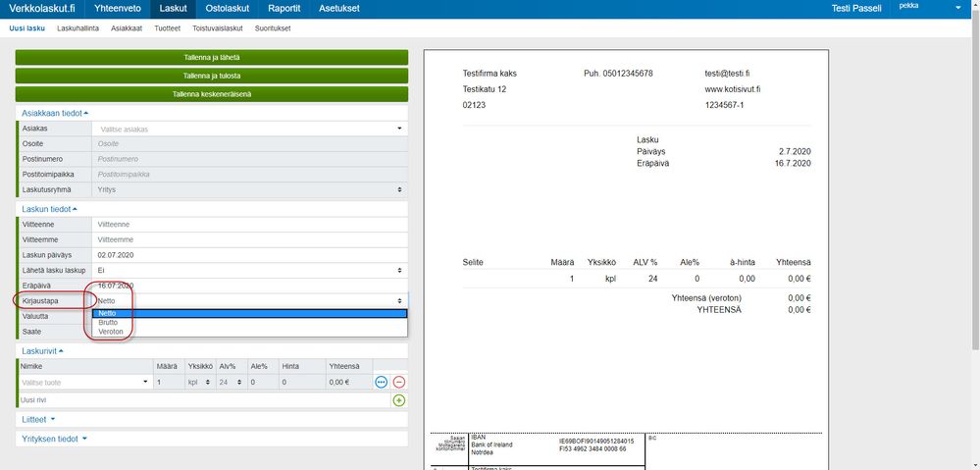Switch to Laskuhallinta subtab
Viewport: 980px width, 470px height.
point(78,28)
